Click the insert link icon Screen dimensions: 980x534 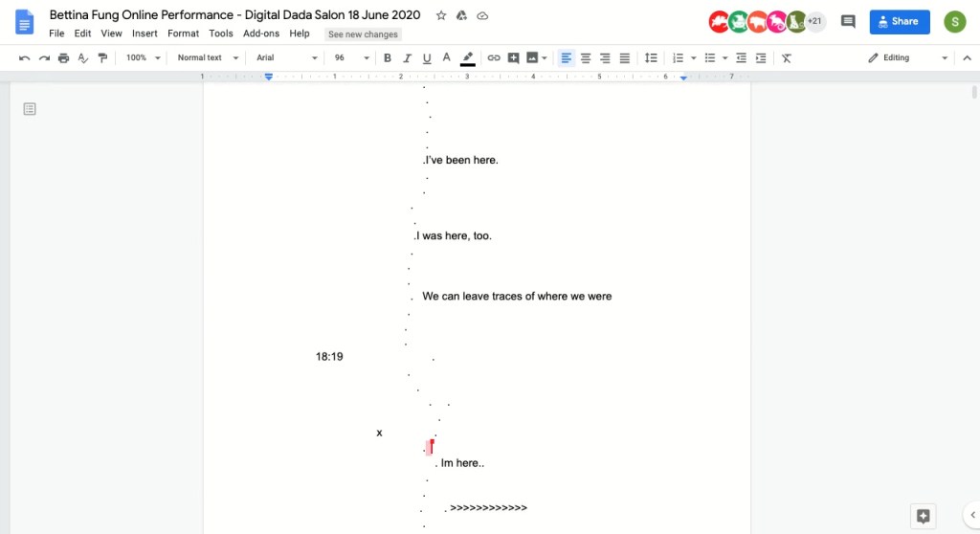coord(494,58)
